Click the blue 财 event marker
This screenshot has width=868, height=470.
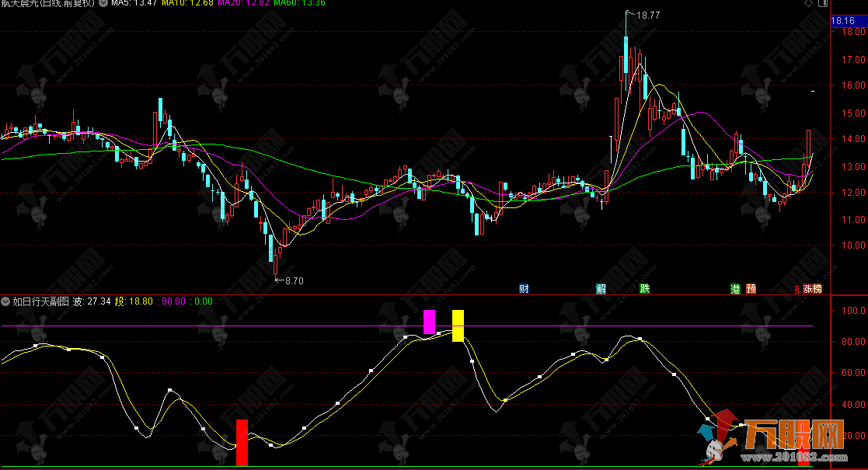click(524, 288)
